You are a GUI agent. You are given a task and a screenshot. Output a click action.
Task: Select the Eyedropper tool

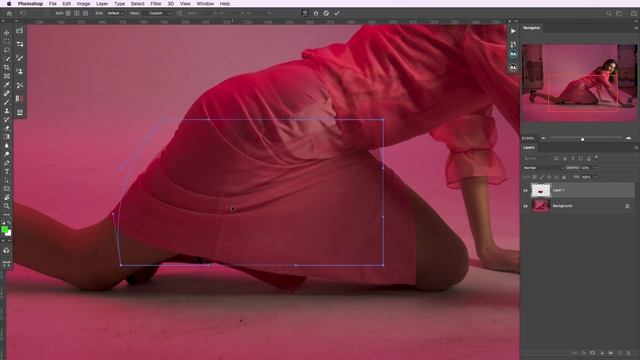[x=7, y=84]
